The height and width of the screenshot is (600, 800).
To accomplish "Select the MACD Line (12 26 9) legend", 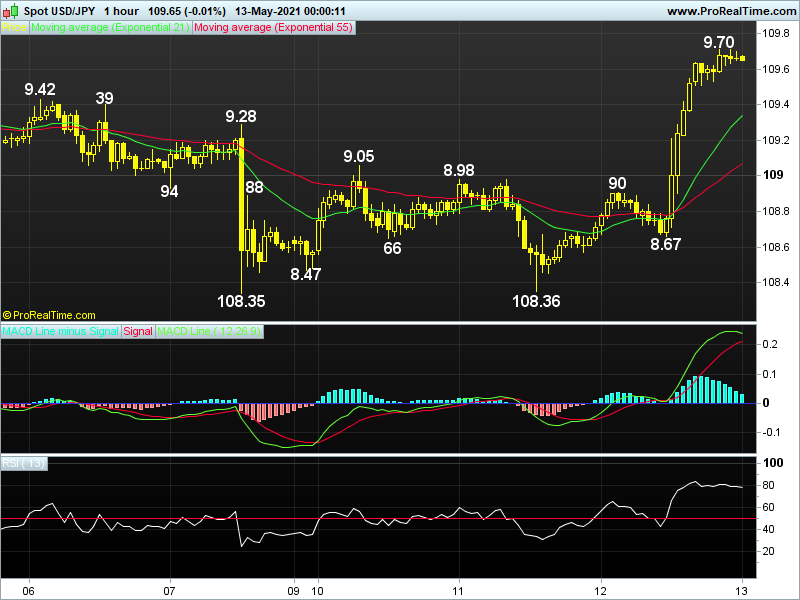I will (x=209, y=331).
